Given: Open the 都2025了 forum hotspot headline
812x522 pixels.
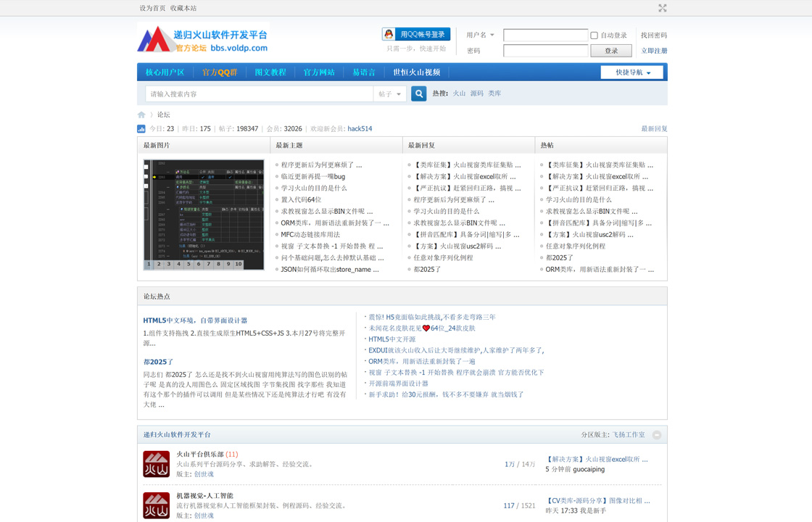Looking at the screenshot, I should point(158,362).
